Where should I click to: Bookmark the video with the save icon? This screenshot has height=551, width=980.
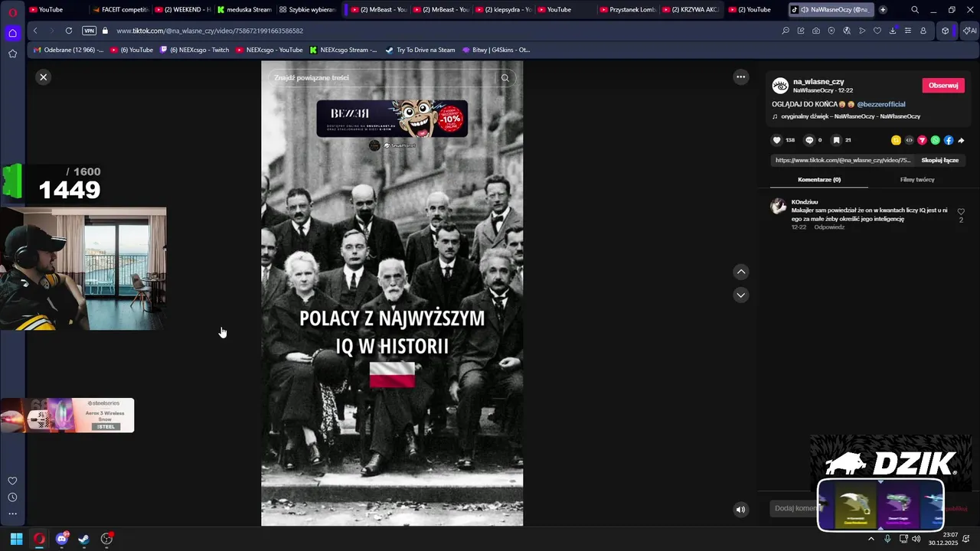tap(836, 140)
